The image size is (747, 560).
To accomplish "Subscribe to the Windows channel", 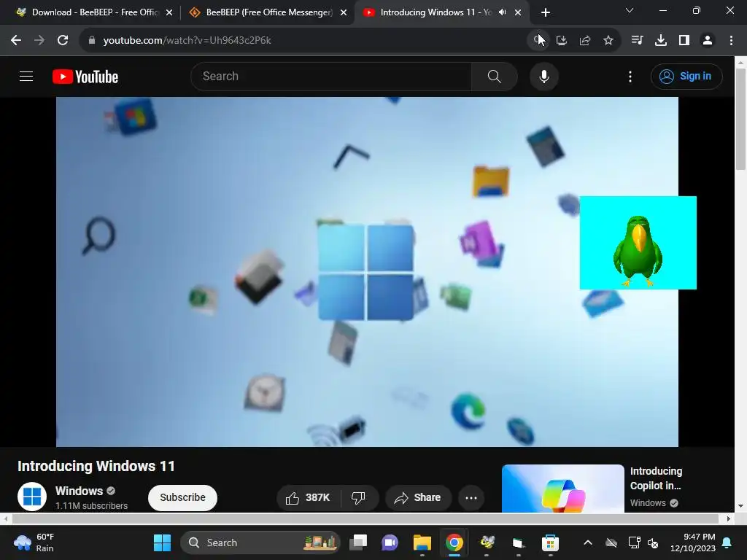I will click(x=182, y=497).
